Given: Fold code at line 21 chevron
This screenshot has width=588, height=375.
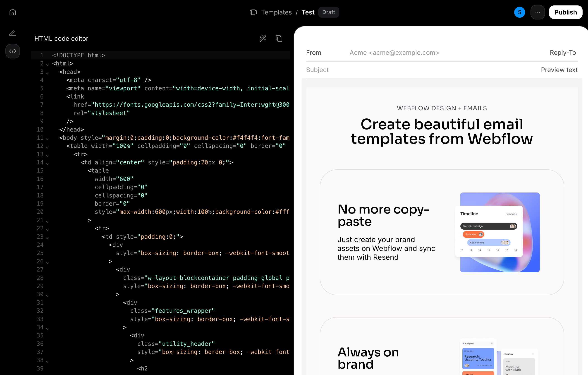Looking at the screenshot, I should tap(47, 221).
